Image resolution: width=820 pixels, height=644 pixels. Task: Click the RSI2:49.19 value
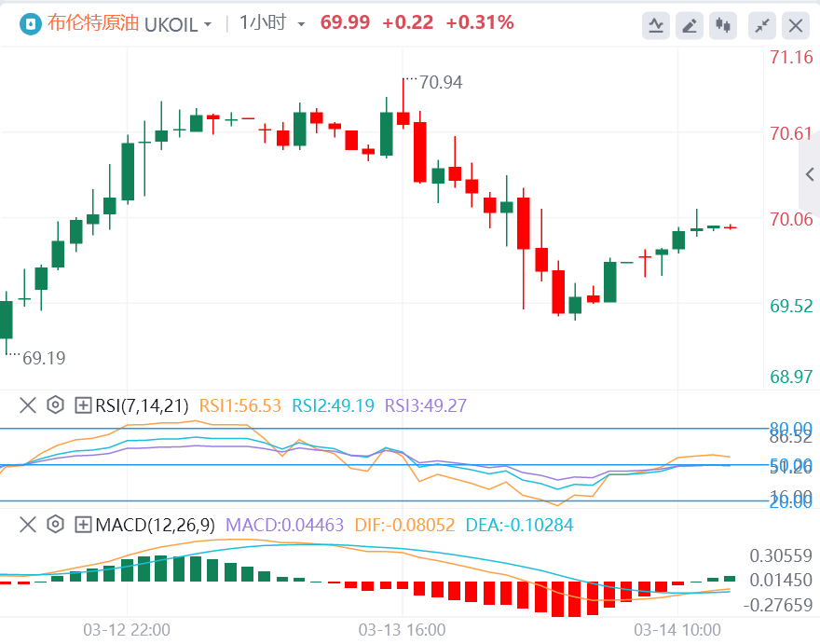[334, 405]
